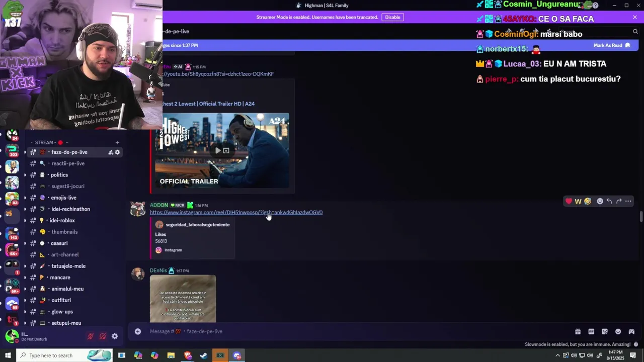644x362 pixels.
Task: Add heart reaction to ADDON's message
Action: pos(569,201)
